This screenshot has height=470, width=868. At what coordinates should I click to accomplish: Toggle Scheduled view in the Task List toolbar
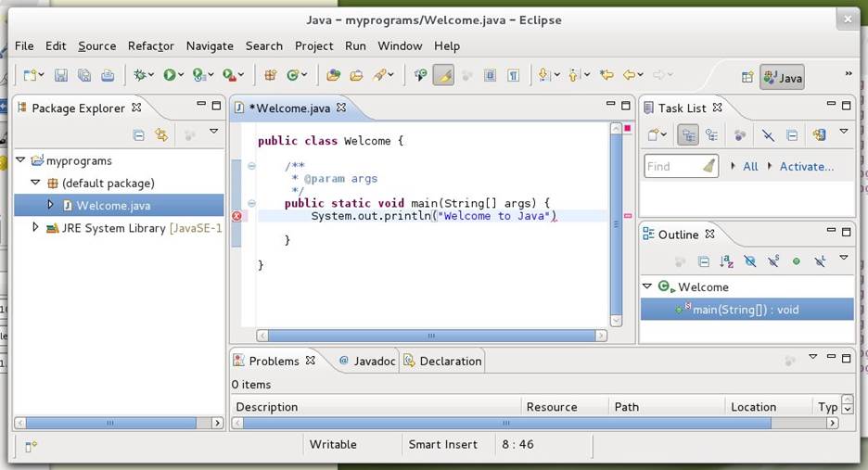pos(712,135)
